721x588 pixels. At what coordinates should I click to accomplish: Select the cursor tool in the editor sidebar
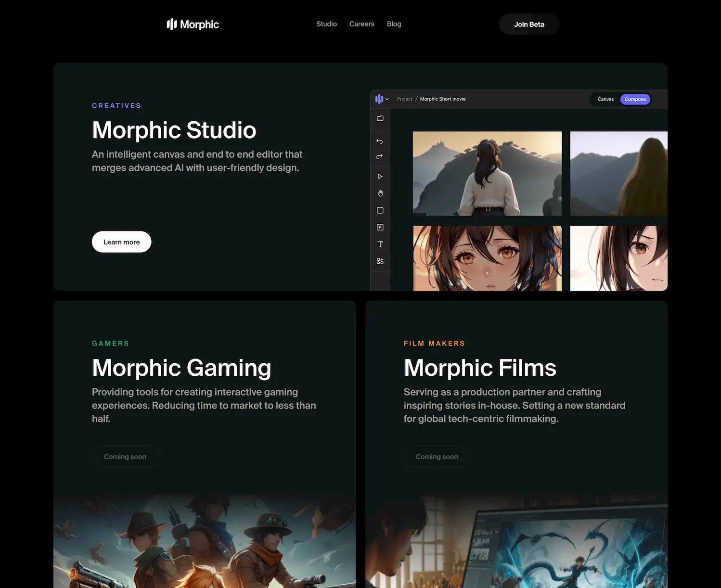click(x=380, y=176)
